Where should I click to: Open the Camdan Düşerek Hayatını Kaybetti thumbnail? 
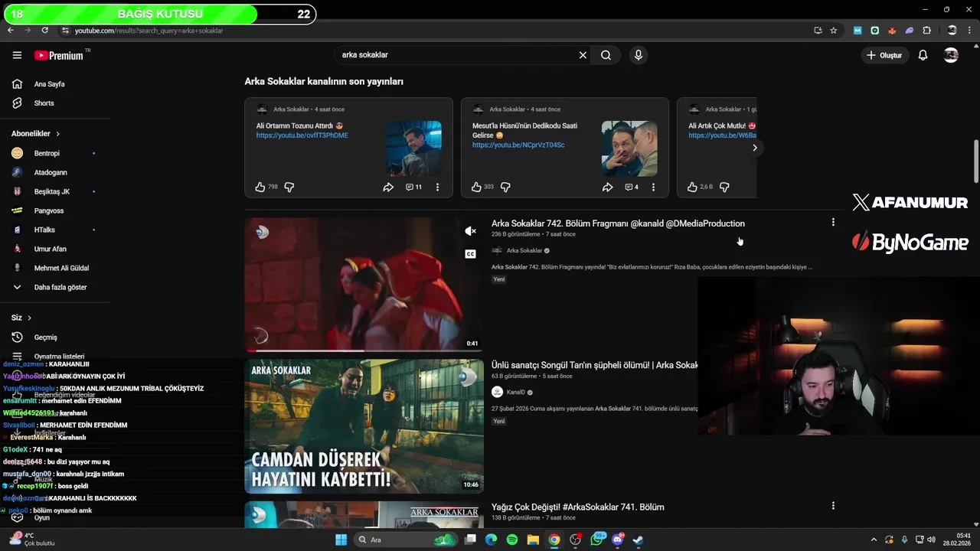pos(364,426)
